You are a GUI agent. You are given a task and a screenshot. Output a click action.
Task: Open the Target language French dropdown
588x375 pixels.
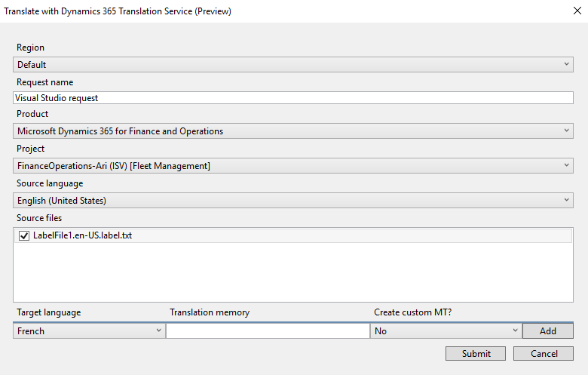click(x=158, y=331)
